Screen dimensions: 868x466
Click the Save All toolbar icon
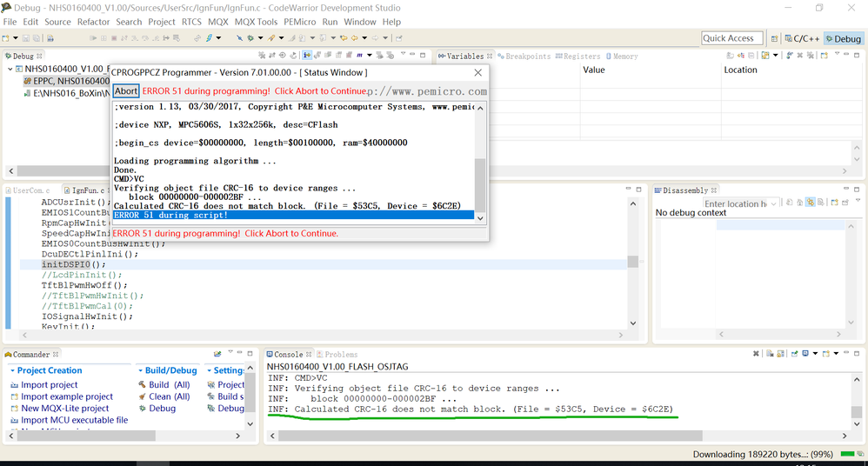click(x=36, y=38)
